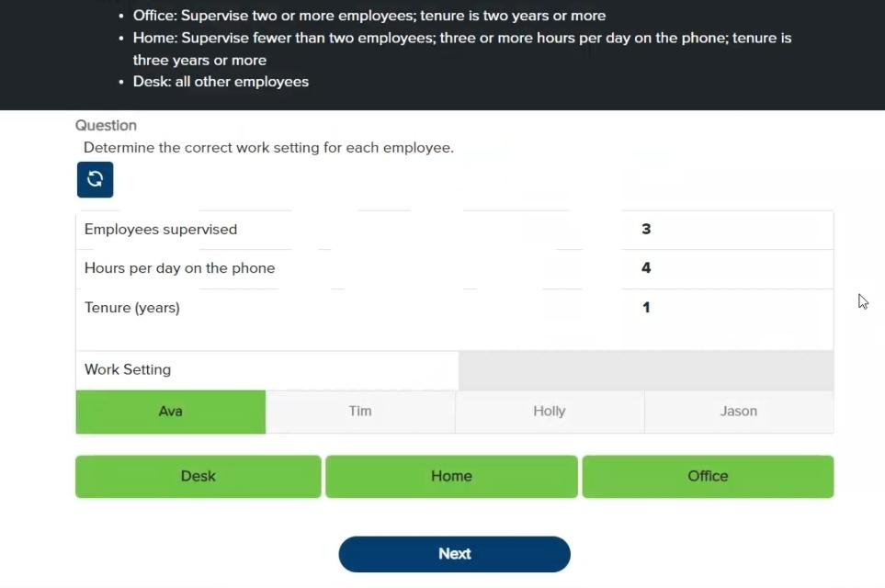This screenshot has height=588, width=885.
Task: Select Holly's employee tab
Action: (549, 412)
